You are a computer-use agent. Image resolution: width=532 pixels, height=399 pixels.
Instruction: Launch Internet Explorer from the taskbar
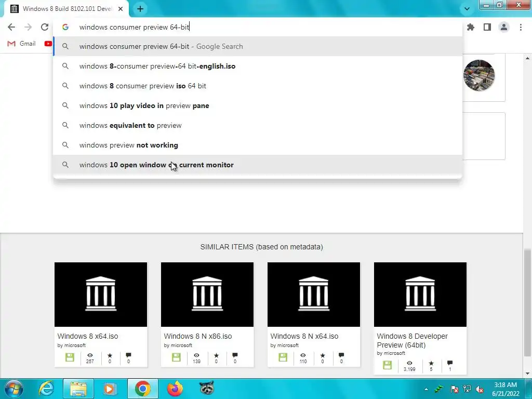pos(46,389)
